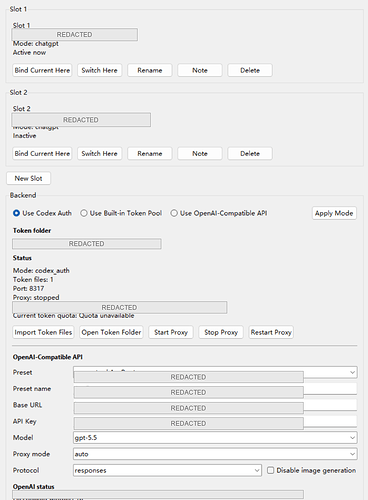Click the Token folder path field
Screen dimensions: 368x500
click(87, 244)
